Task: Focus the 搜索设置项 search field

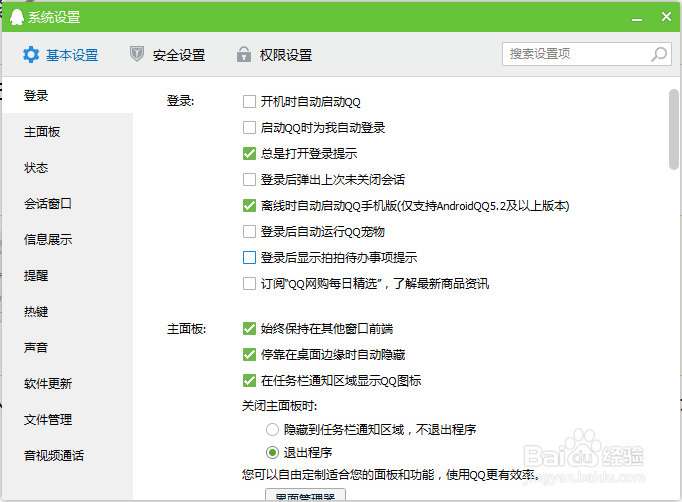Action: 587,54
